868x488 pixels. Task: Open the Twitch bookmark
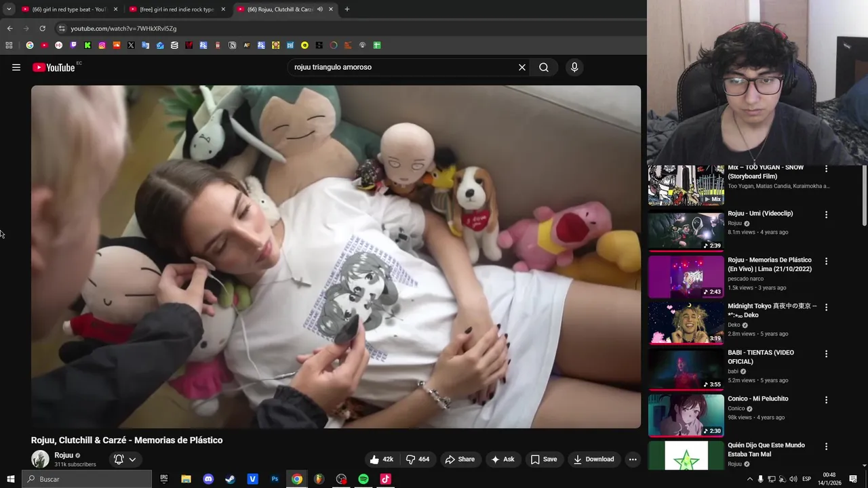[73, 45]
